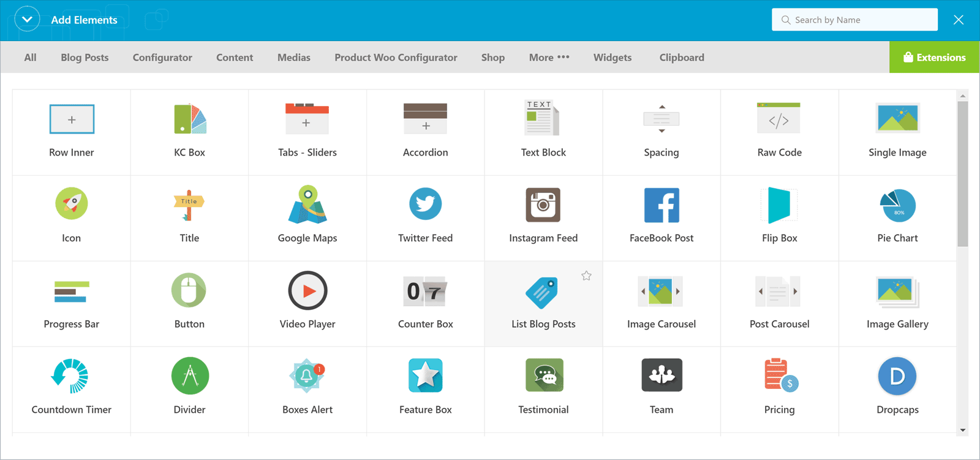This screenshot has width=980, height=460.
Task: Collapse the Add Elements panel chevron
Action: pos(27,20)
